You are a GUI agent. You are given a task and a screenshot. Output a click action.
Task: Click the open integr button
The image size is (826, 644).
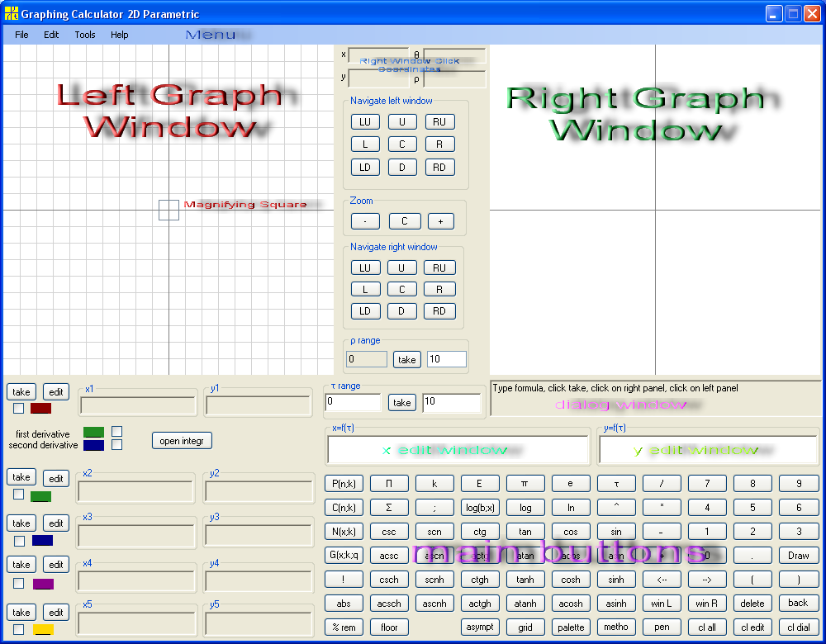(182, 441)
